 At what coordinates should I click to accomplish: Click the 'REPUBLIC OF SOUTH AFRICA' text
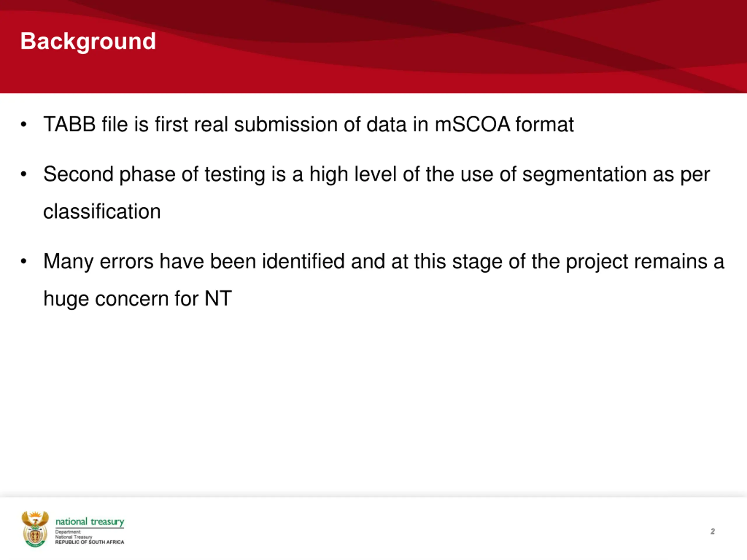(x=90, y=542)
